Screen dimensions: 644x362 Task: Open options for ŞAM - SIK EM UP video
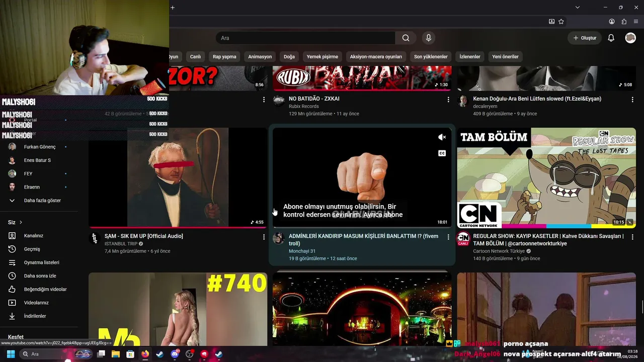(264, 237)
